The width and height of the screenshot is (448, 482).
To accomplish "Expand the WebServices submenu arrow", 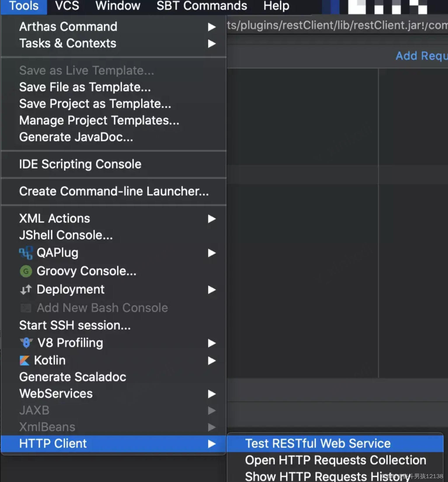I will (x=212, y=394).
